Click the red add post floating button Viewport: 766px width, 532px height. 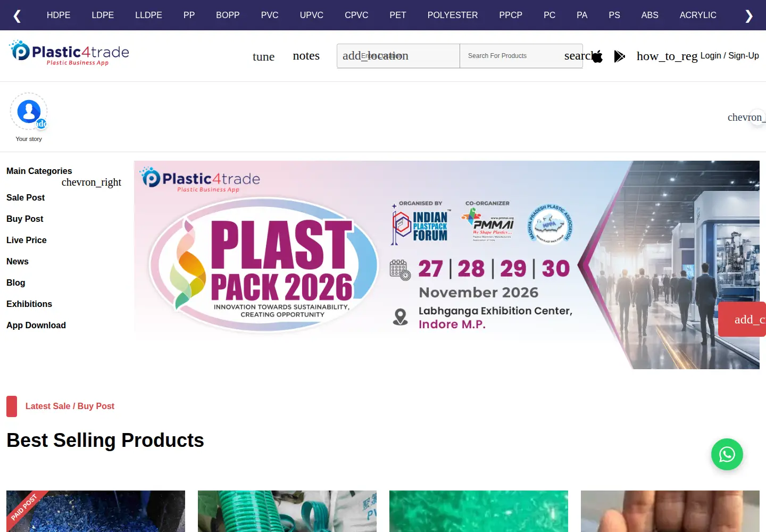point(742,319)
